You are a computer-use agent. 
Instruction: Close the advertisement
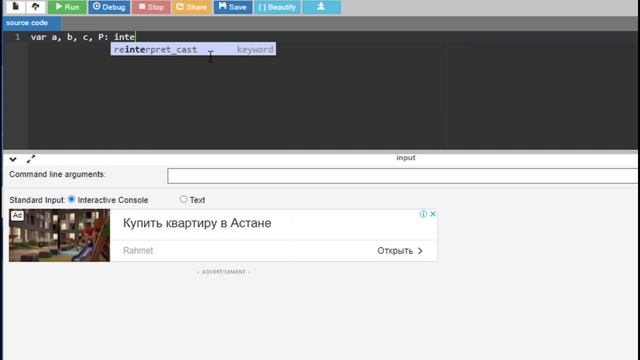[x=433, y=214]
